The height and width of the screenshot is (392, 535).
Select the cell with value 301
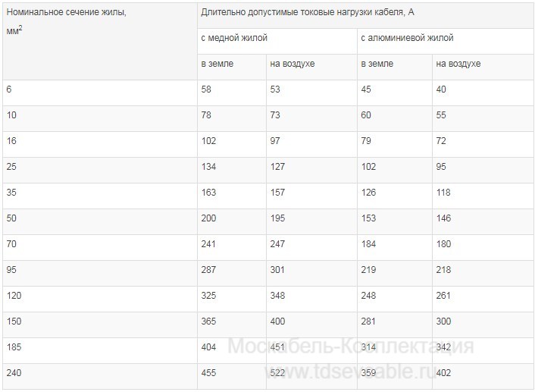[x=278, y=270]
